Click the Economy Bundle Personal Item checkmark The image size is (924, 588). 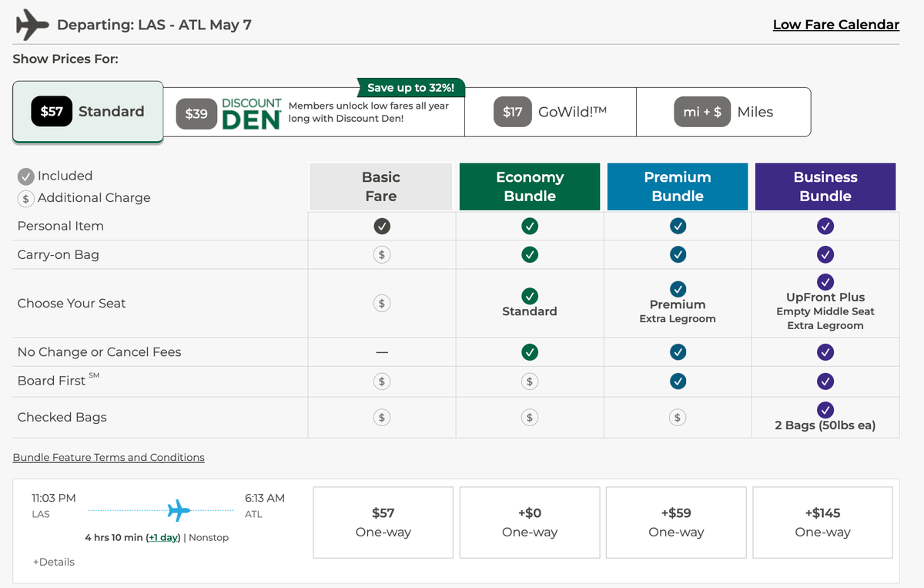529,226
